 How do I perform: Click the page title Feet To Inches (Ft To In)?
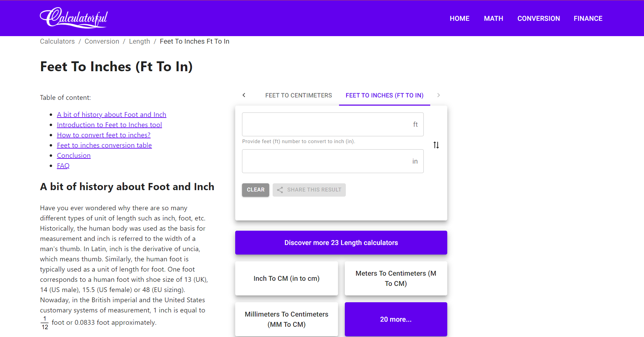(x=116, y=66)
